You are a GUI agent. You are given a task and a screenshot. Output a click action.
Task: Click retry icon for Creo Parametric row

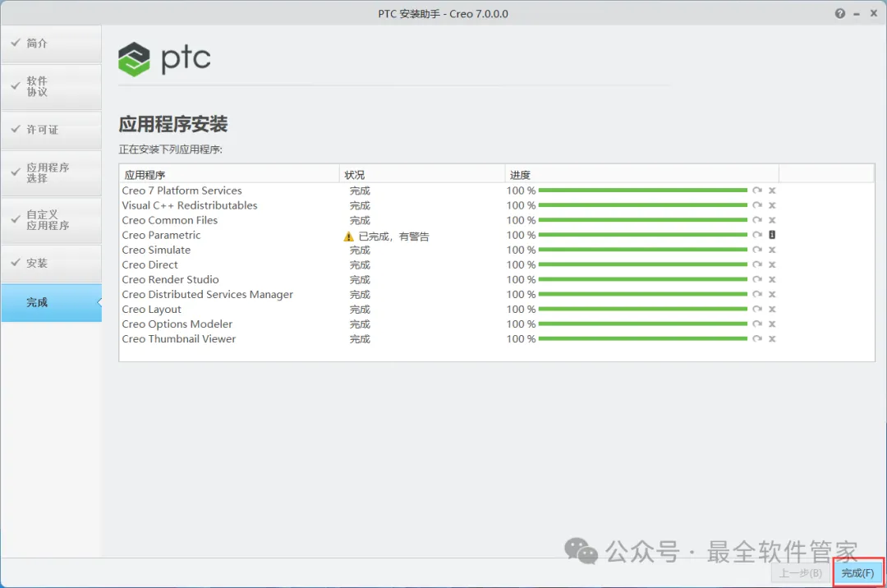[757, 235]
